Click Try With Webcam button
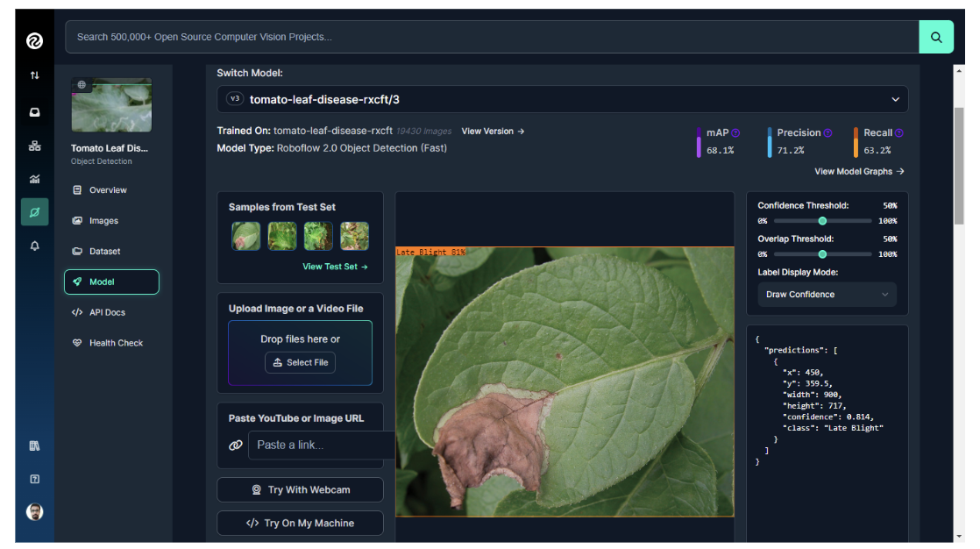 click(300, 490)
